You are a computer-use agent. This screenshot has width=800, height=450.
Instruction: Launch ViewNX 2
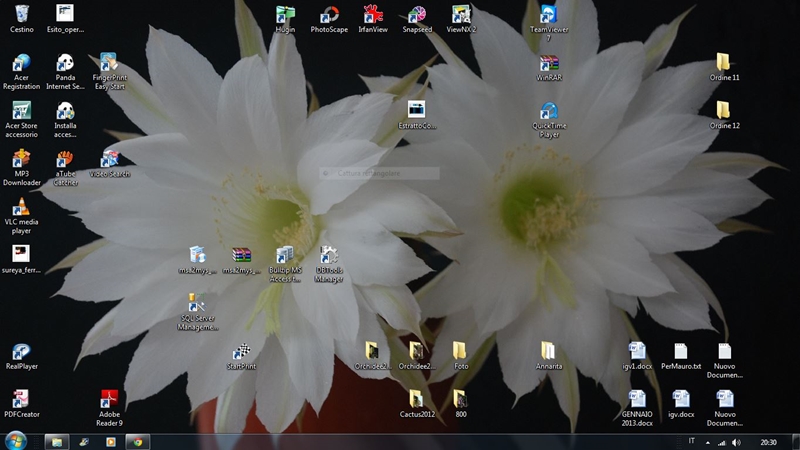[461, 18]
